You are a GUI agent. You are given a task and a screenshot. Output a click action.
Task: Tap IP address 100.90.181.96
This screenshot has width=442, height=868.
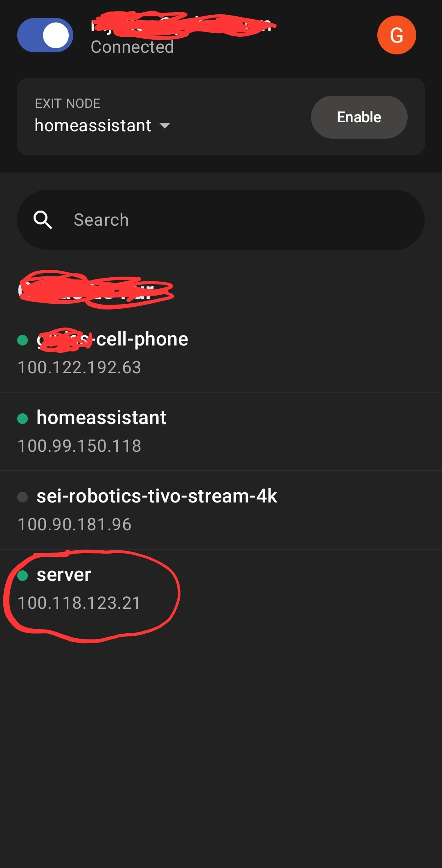[x=74, y=525]
